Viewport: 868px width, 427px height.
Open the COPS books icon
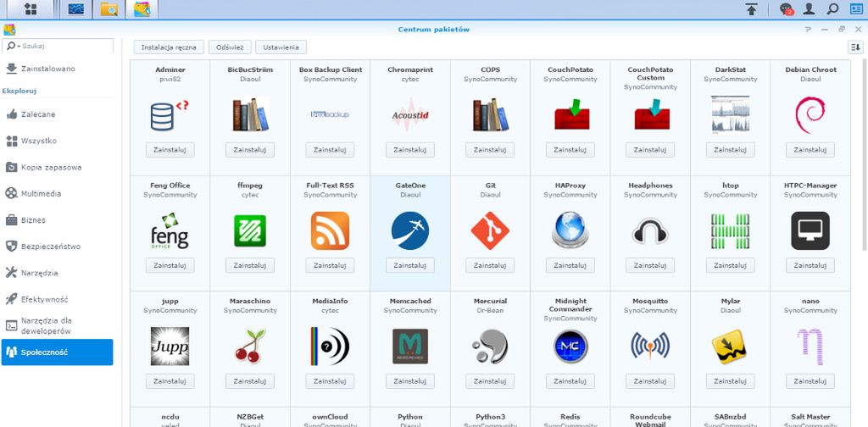(490, 114)
